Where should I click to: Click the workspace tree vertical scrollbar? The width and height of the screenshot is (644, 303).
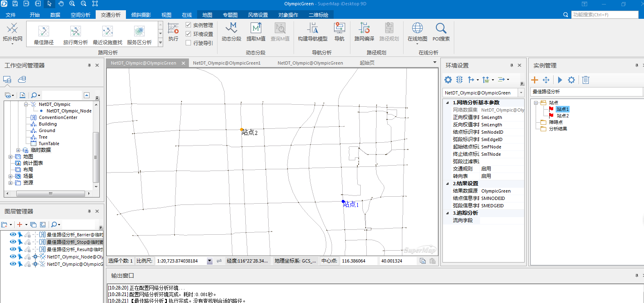[x=96, y=157]
